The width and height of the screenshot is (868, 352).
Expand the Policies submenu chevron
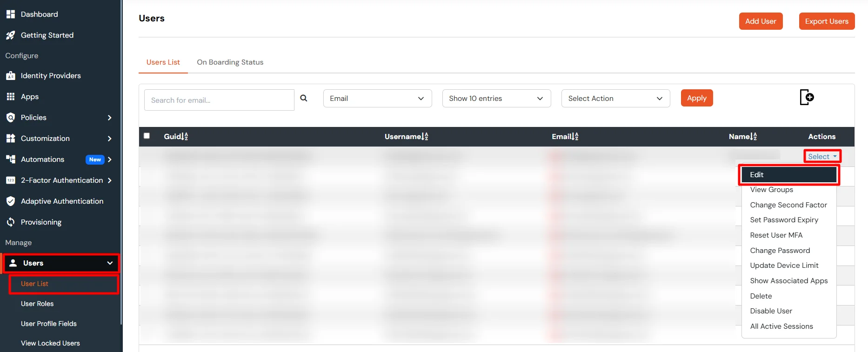pyautogui.click(x=110, y=118)
